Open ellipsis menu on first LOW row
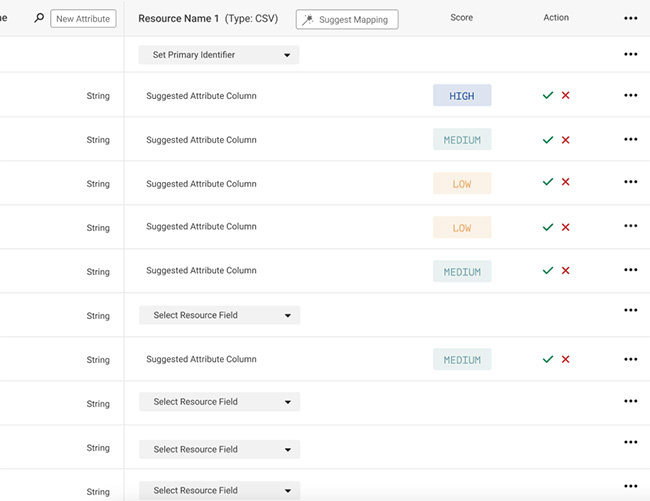Image resolution: width=650 pixels, height=501 pixels. (x=631, y=182)
